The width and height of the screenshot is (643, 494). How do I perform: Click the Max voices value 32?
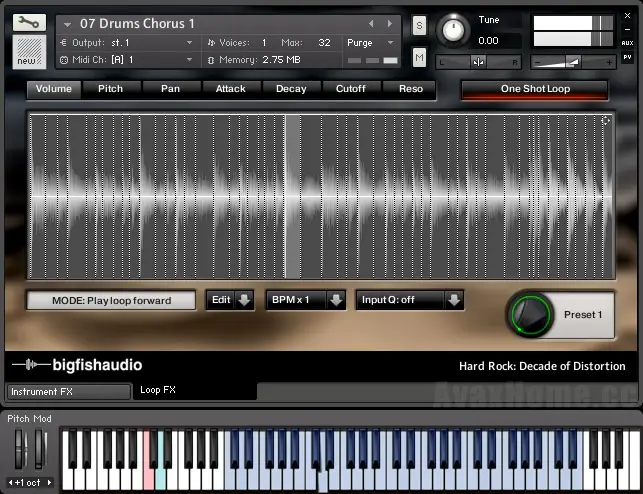[x=324, y=43]
